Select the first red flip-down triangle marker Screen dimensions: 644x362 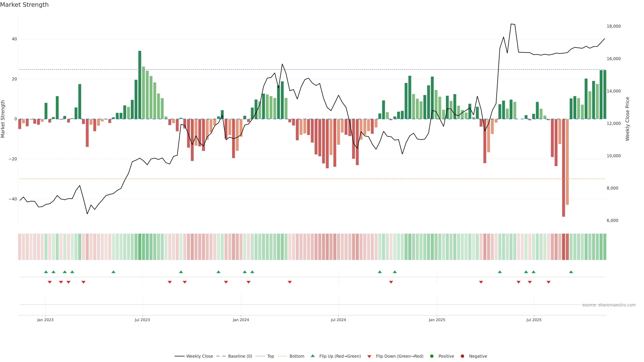(50, 282)
